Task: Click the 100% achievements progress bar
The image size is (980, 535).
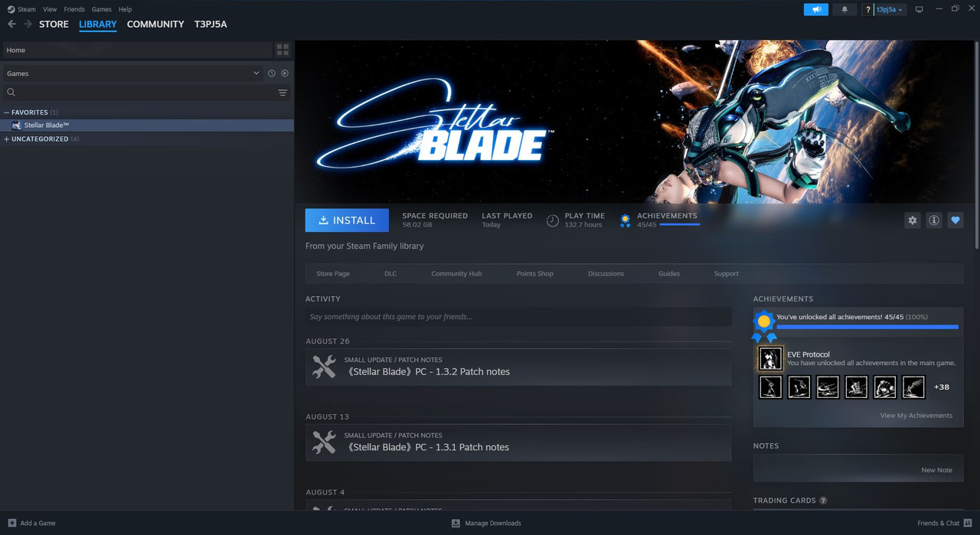Action: (x=867, y=327)
